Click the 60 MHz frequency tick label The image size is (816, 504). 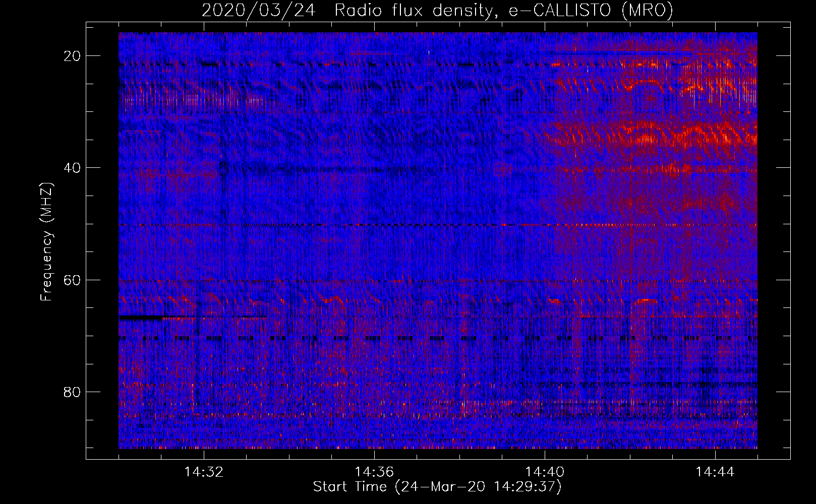tap(72, 280)
